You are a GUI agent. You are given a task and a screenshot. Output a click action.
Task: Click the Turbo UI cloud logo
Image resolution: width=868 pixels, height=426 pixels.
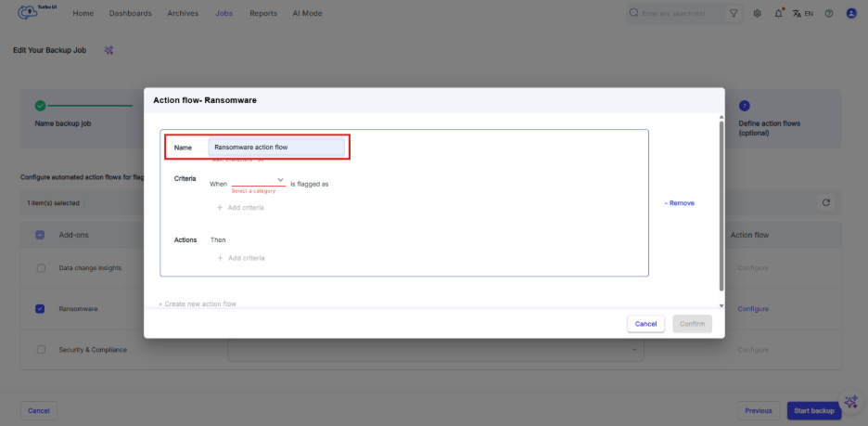[x=32, y=14]
